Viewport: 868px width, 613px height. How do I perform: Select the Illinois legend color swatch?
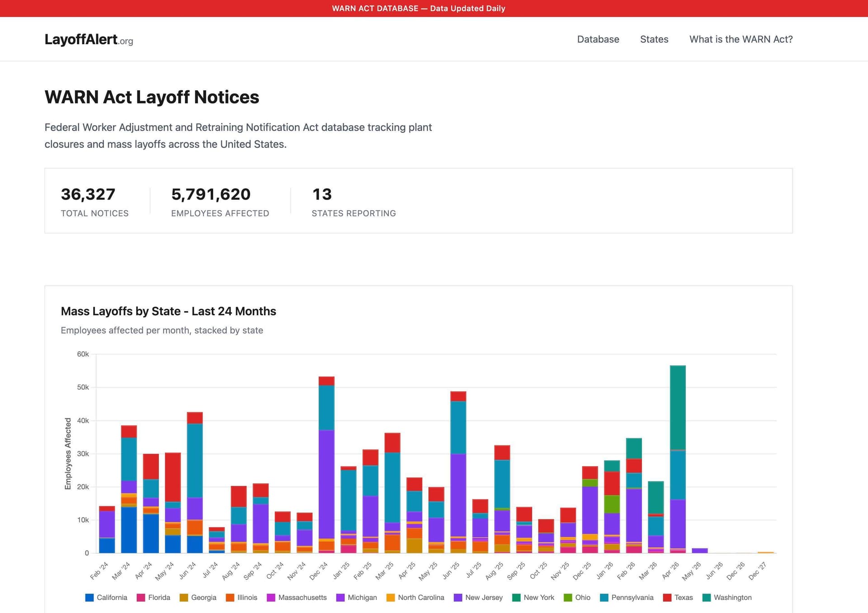[230, 597]
